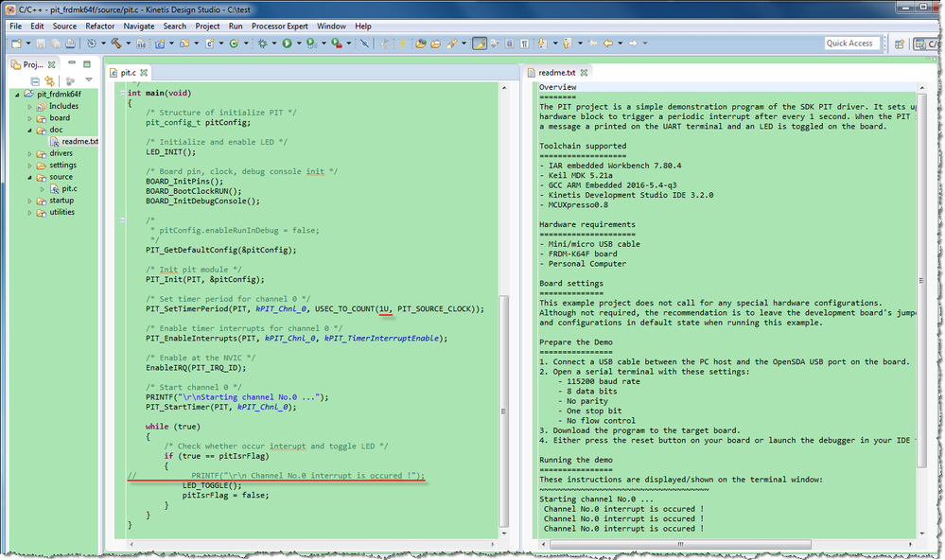The width and height of the screenshot is (945, 560).
Task: Open the Help menu
Action: pos(363,26)
